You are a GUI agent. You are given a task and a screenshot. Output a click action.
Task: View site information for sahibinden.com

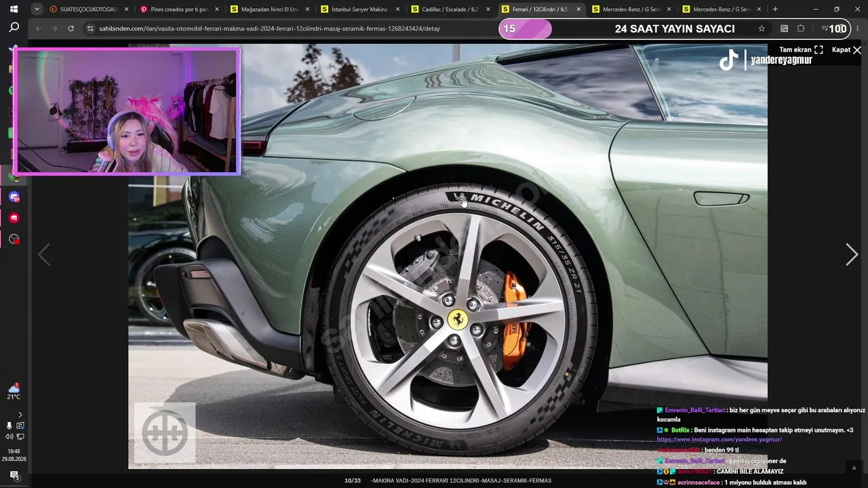click(90, 28)
